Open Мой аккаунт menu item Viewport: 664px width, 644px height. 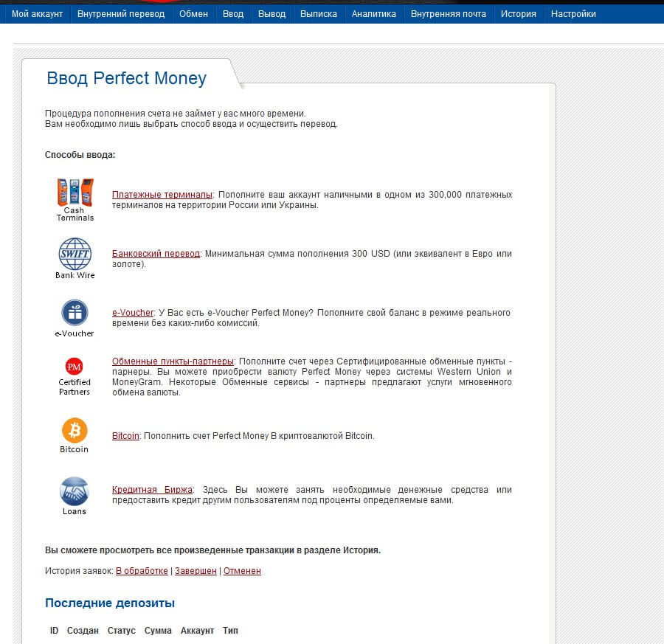(38, 14)
